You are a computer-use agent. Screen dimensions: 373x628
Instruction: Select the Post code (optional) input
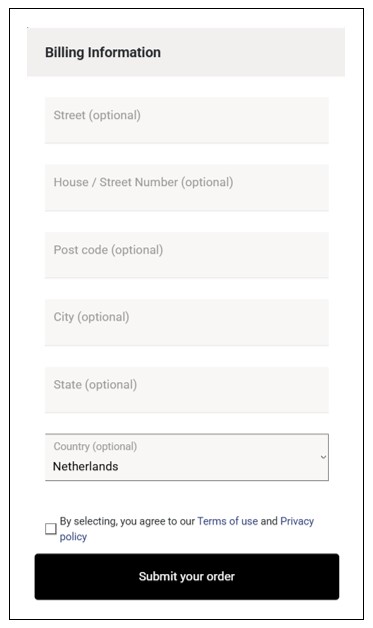[187, 255]
